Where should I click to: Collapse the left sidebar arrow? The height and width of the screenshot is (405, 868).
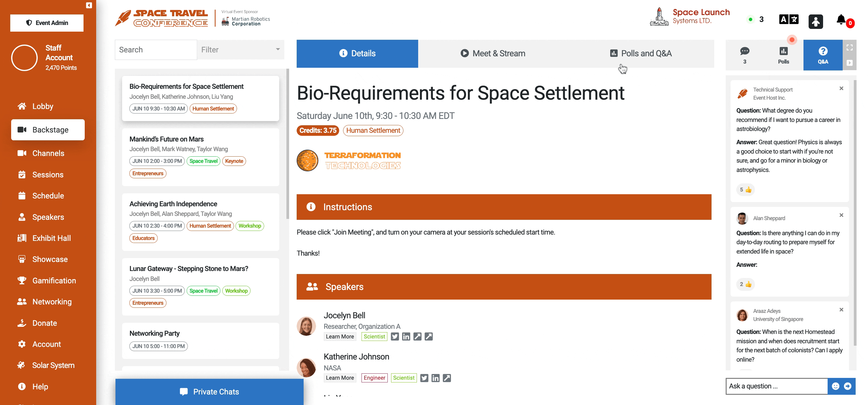click(89, 5)
